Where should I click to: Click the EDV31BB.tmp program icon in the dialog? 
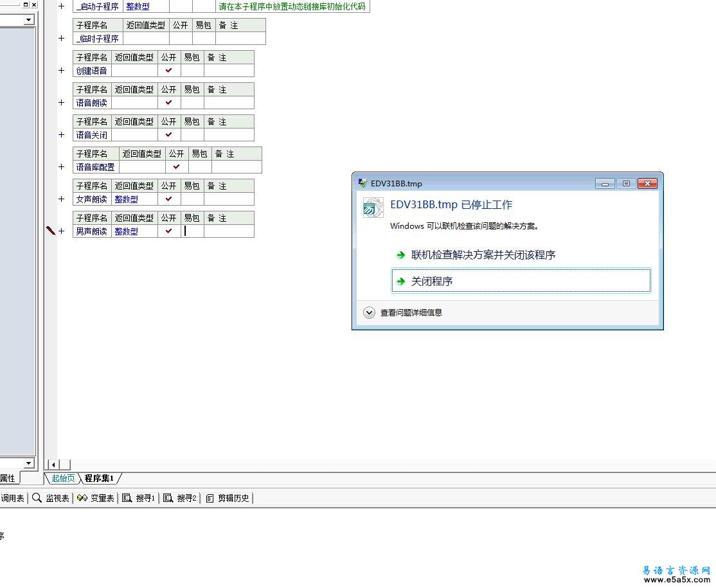373,208
